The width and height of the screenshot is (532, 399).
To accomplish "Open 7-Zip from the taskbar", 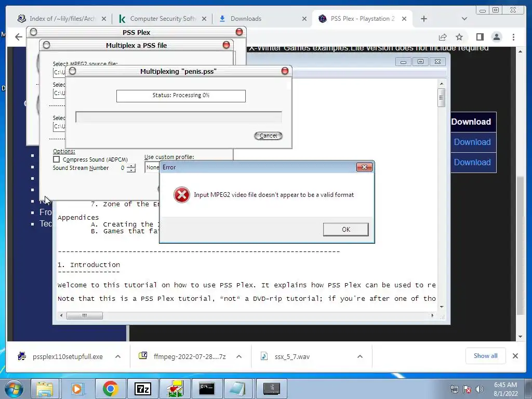I will (x=142, y=389).
